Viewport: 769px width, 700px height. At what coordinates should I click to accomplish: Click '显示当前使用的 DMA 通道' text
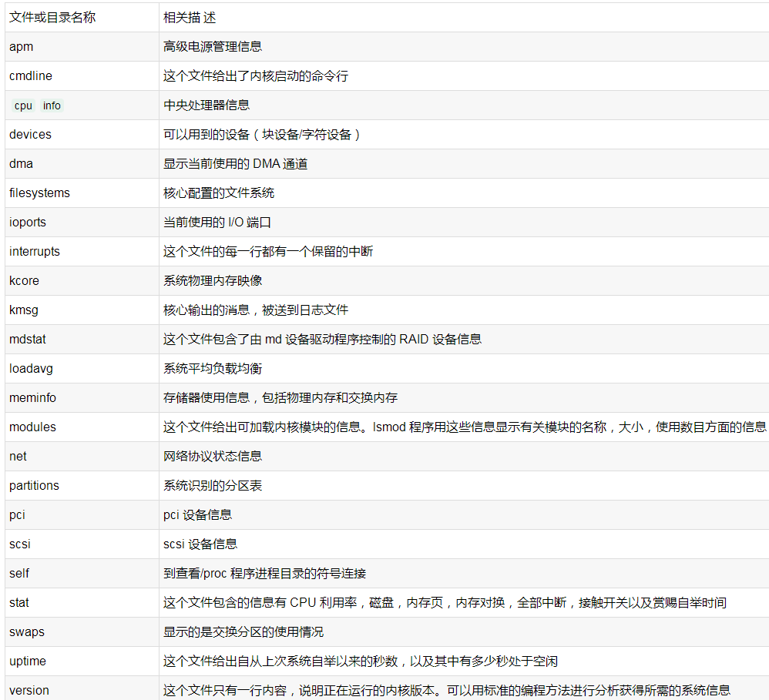pyautogui.click(x=236, y=164)
